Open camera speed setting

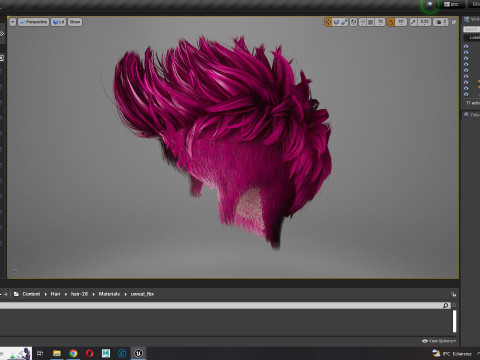tap(441, 22)
